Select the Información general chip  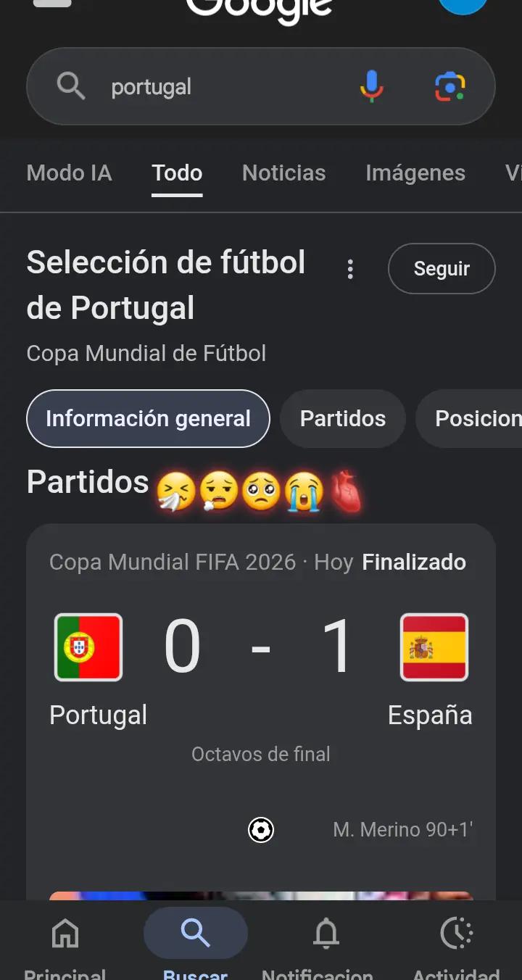pyautogui.click(x=148, y=419)
